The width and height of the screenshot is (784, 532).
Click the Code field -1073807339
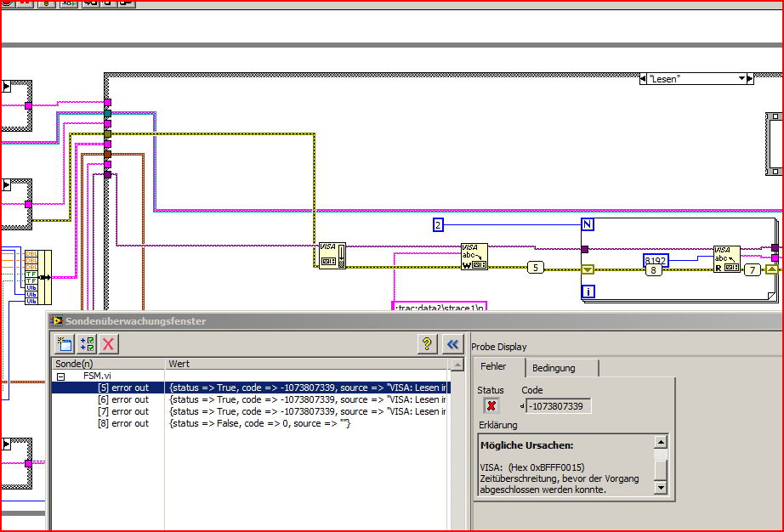559,406
